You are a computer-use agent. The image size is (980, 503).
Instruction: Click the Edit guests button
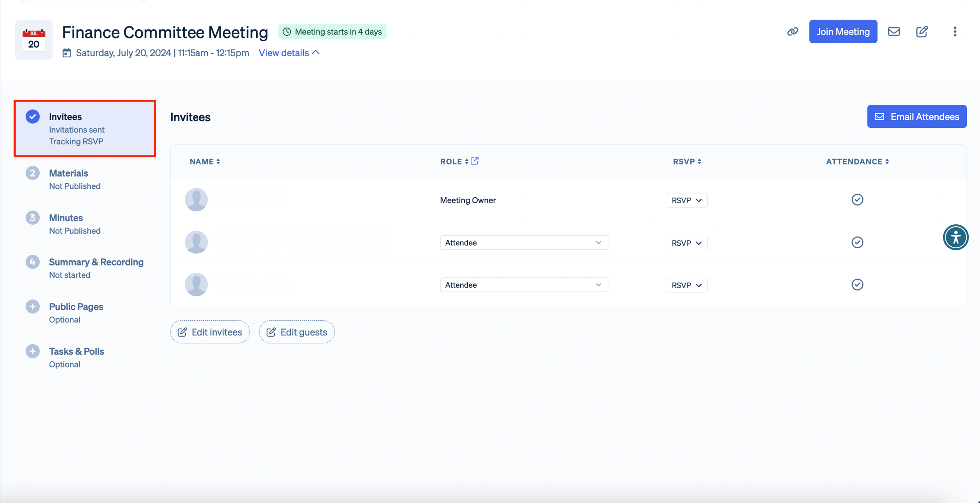pyautogui.click(x=297, y=332)
